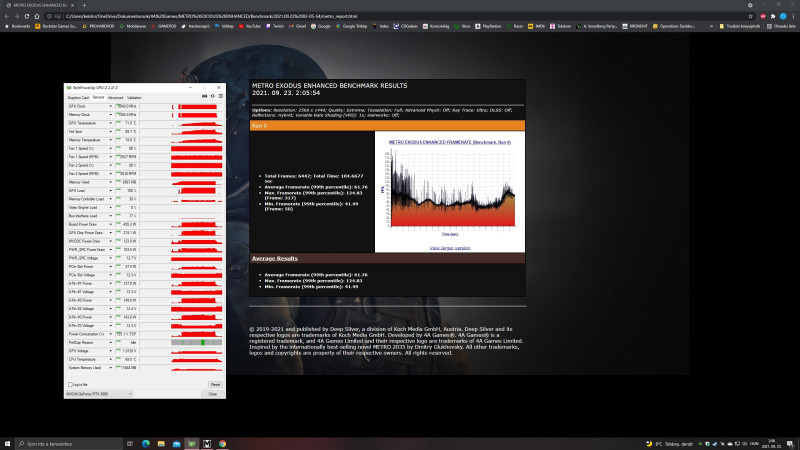
Task: Expand GPU Load sensor dropdown
Action: click(x=111, y=190)
